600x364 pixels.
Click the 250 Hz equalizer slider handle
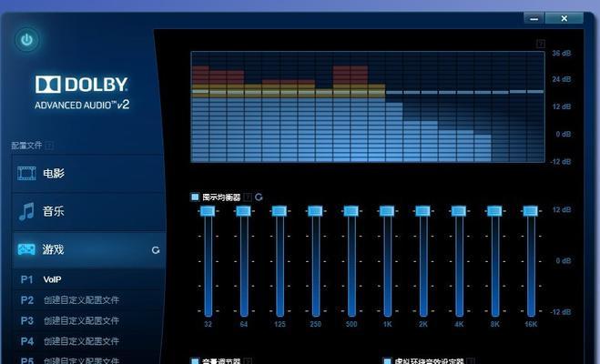tap(315, 211)
